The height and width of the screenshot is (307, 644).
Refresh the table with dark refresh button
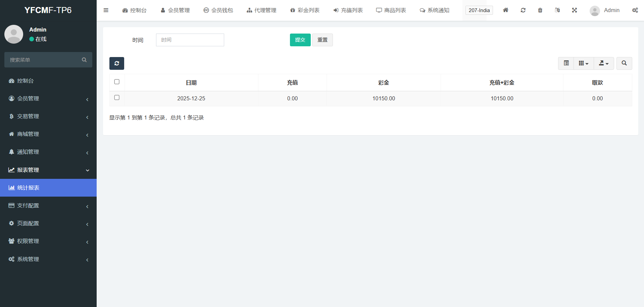tap(116, 63)
